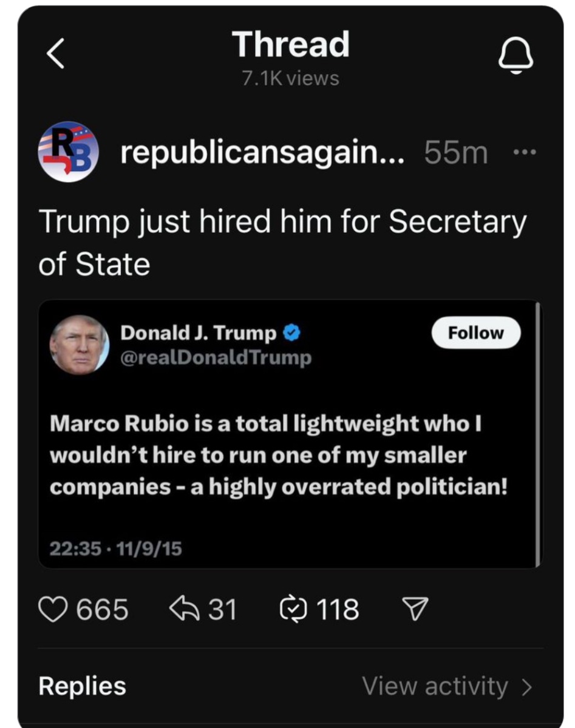Click the reply arrow icon
This screenshot has height=728, width=575.
tap(183, 608)
